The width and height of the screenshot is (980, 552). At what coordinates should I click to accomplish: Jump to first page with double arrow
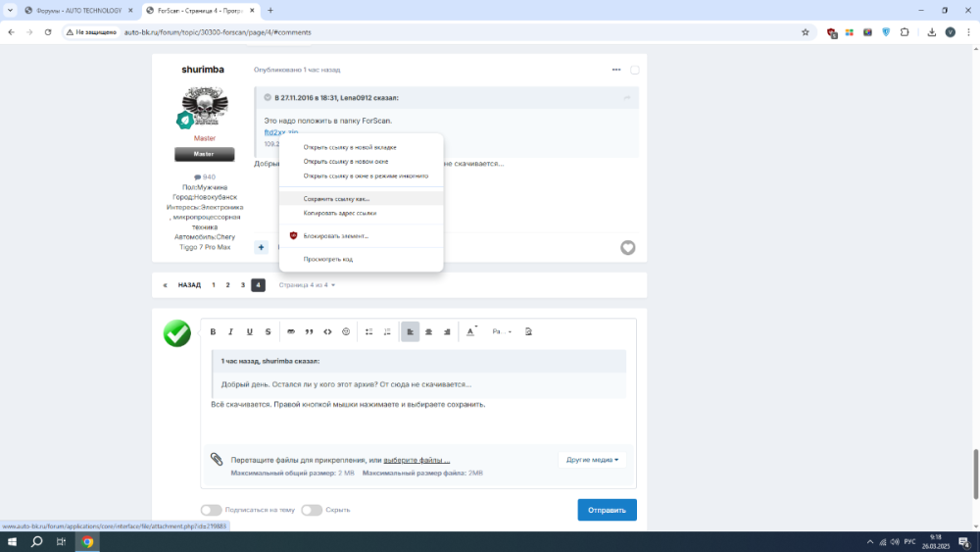165,285
